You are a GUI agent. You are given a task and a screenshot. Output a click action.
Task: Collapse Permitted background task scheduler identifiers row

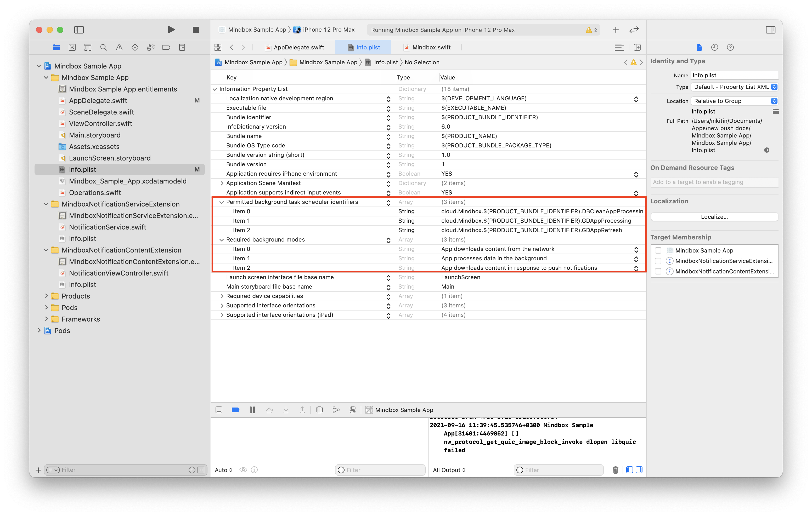point(222,202)
